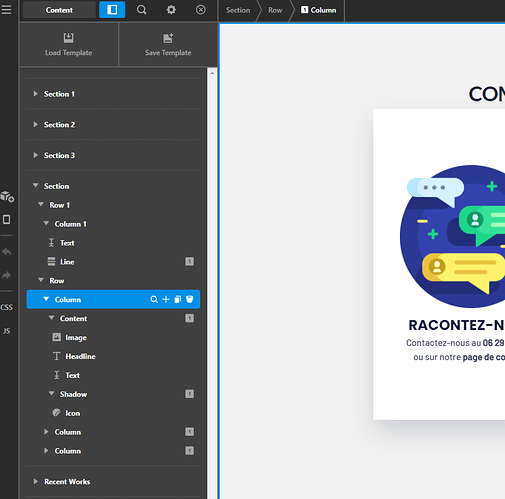Click the layout panel toggle icon

pyautogui.click(x=112, y=10)
